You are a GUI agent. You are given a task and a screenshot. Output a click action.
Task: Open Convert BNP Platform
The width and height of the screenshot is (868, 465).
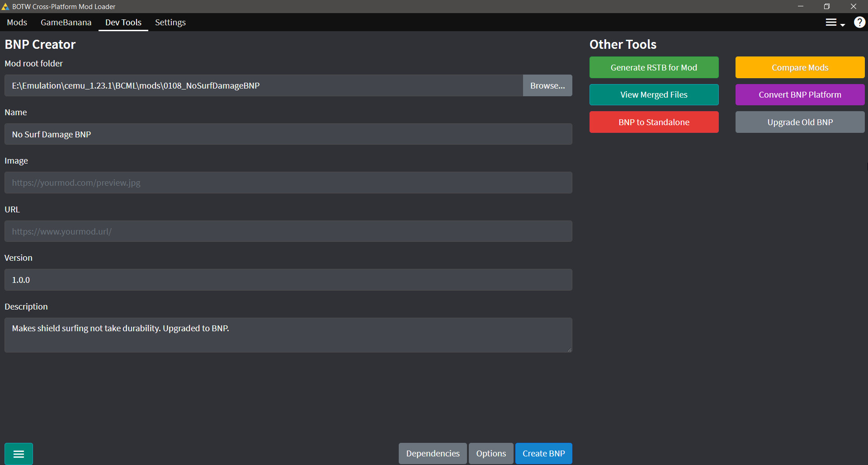(x=800, y=94)
